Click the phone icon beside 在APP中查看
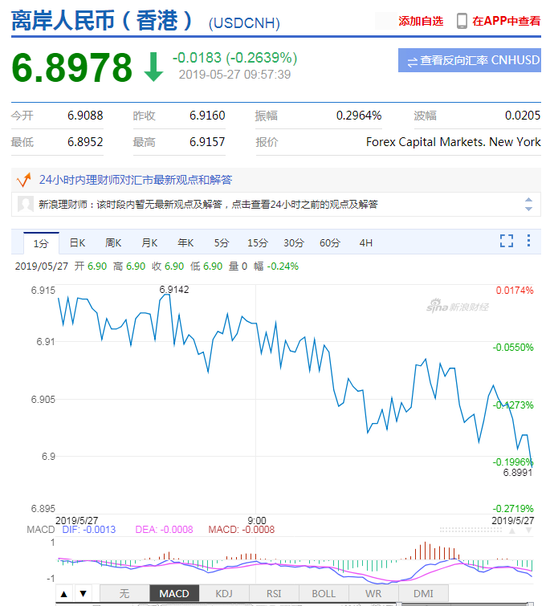Screen dimensions: 550x606 click(x=461, y=21)
